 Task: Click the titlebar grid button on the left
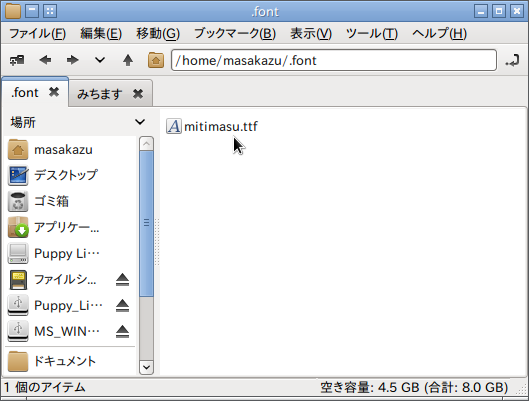pyautogui.click(x=50, y=11)
